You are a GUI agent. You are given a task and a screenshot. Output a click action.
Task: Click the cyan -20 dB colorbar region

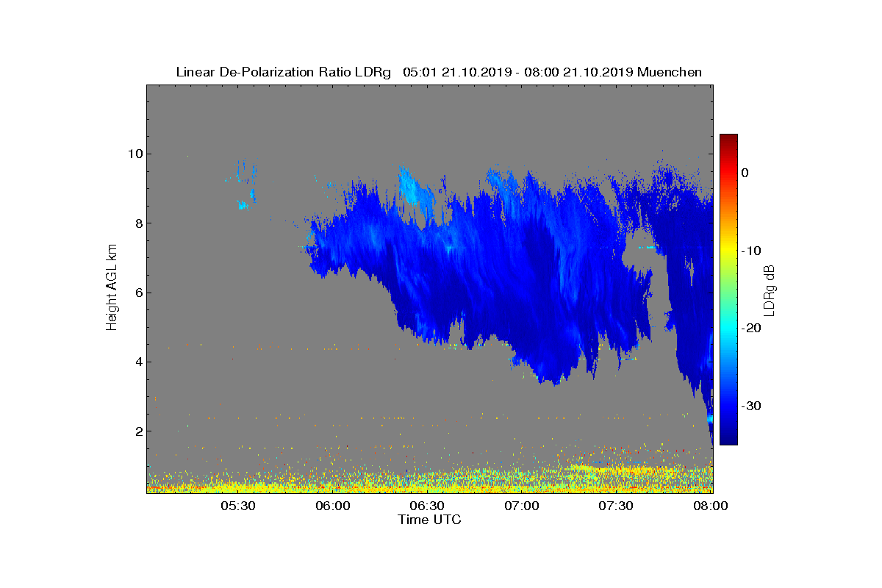tap(728, 329)
